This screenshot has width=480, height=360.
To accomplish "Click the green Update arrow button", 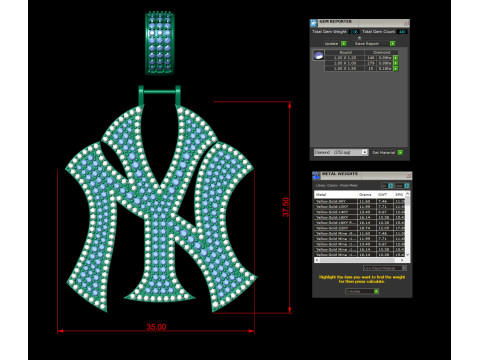I will point(344,44).
